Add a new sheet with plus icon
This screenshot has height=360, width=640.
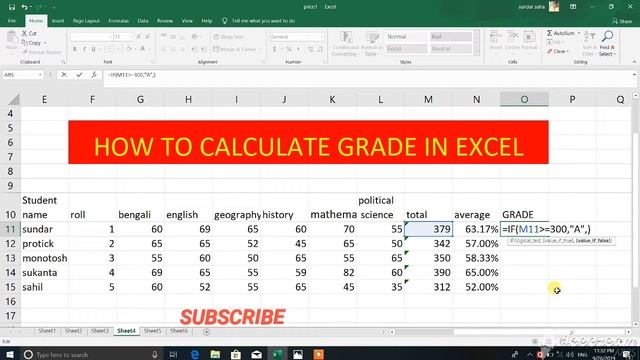click(207, 332)
